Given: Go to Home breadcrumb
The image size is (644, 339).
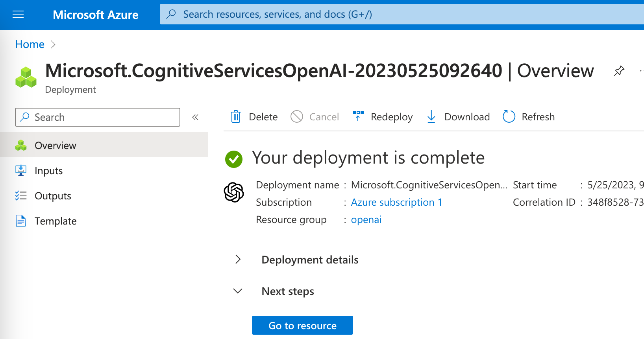Looking at the screenshot, I should point(30,44).
